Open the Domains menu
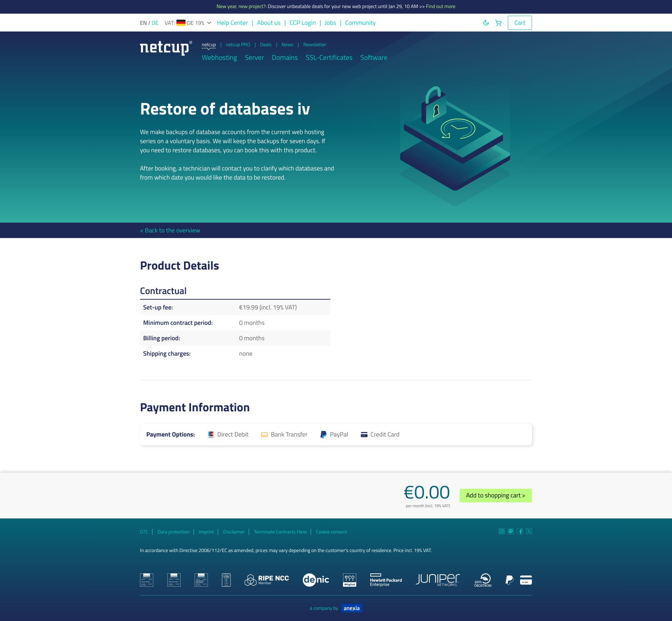This screenshot has width=672, height=621. (x=285, y=58)
